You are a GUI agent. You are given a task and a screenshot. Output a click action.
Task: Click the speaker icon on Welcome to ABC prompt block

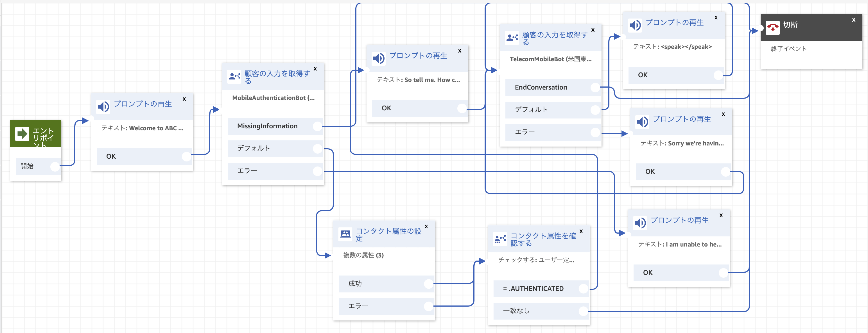pyautogui.click(x=103, y=107)
